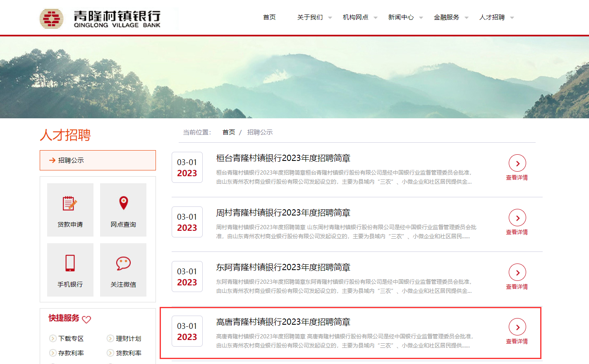Click the 03-01 2023 date box for 桓台
The width and height of the screenshot is (589, 364).
187,168
